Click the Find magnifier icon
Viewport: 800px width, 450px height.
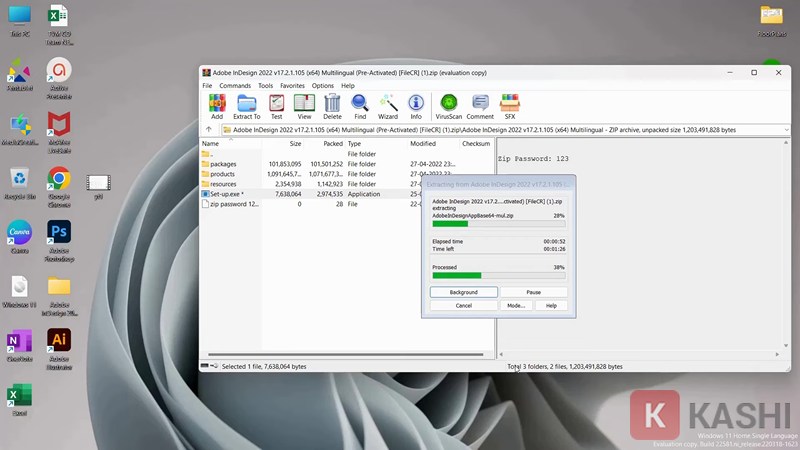(360, 107)
